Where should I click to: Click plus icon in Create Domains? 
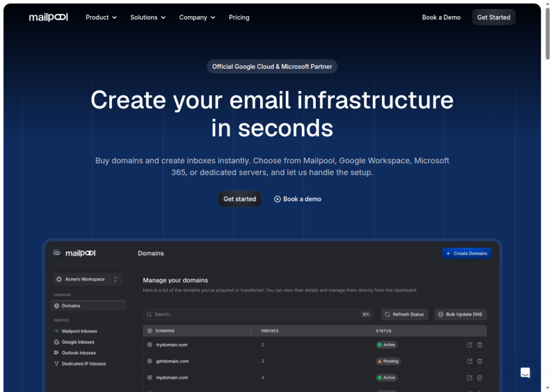click(x=448, y=254)
